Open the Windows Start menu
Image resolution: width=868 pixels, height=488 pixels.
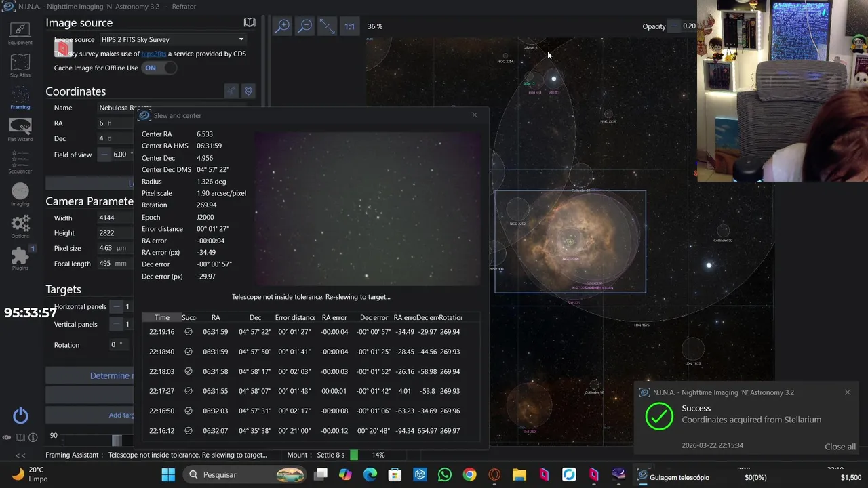pyautogui.click(x=168, y=474)
